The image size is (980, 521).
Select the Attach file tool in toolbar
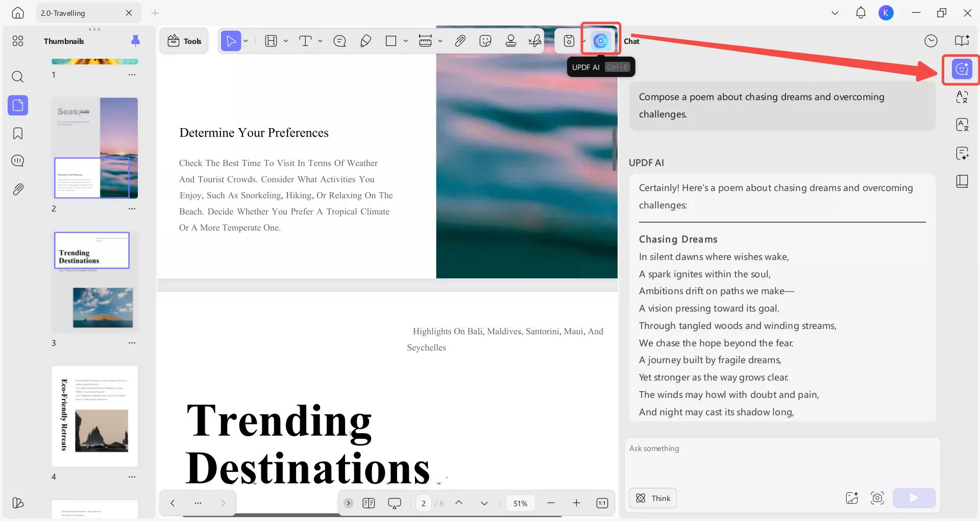coord(460,41)
